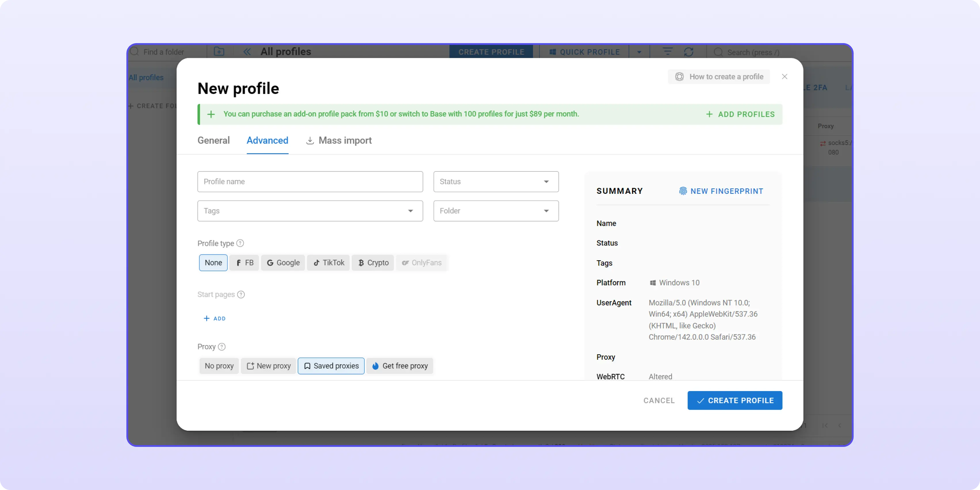Click the How to create a profile link
This screenshot has height=490, width=980.
tap(719, 76)
